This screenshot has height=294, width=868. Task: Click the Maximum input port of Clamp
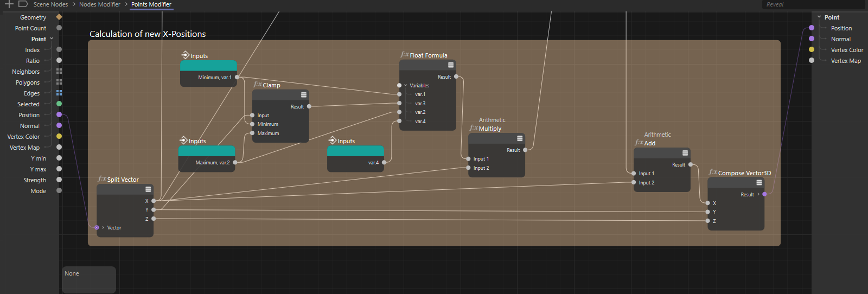coord(252,133)
